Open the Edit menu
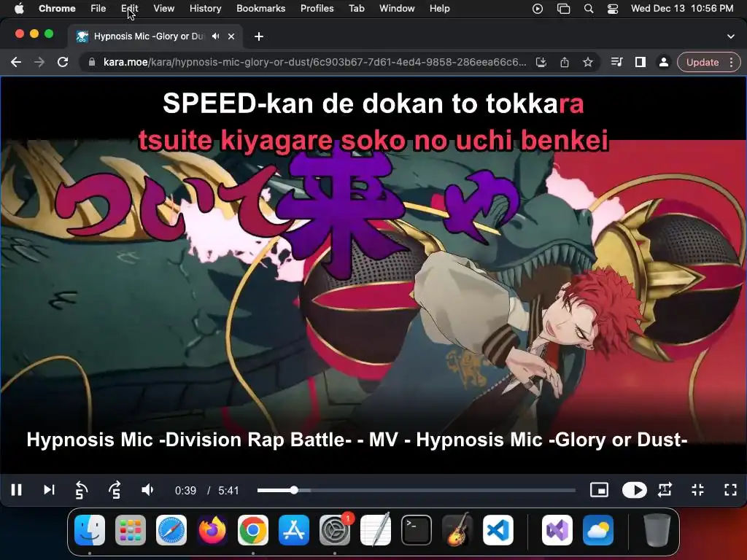This screenshot has height=560, width=747. (x=130, y=9)
